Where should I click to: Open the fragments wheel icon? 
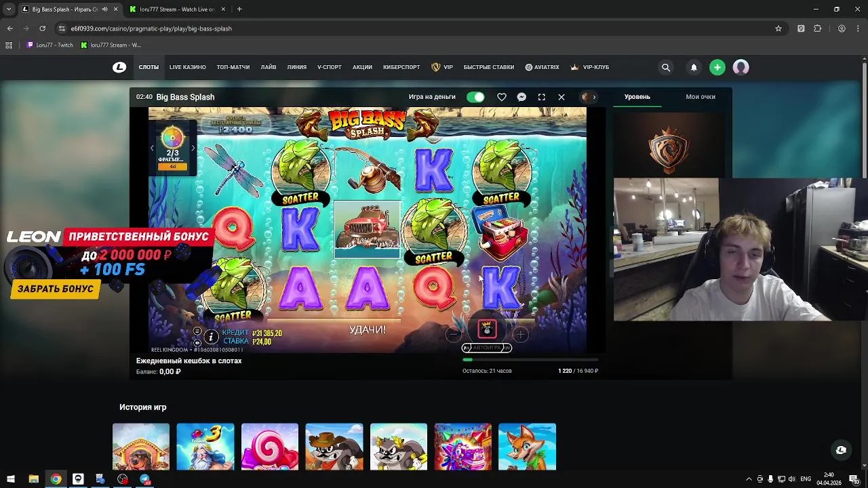[x=172, y=138]
